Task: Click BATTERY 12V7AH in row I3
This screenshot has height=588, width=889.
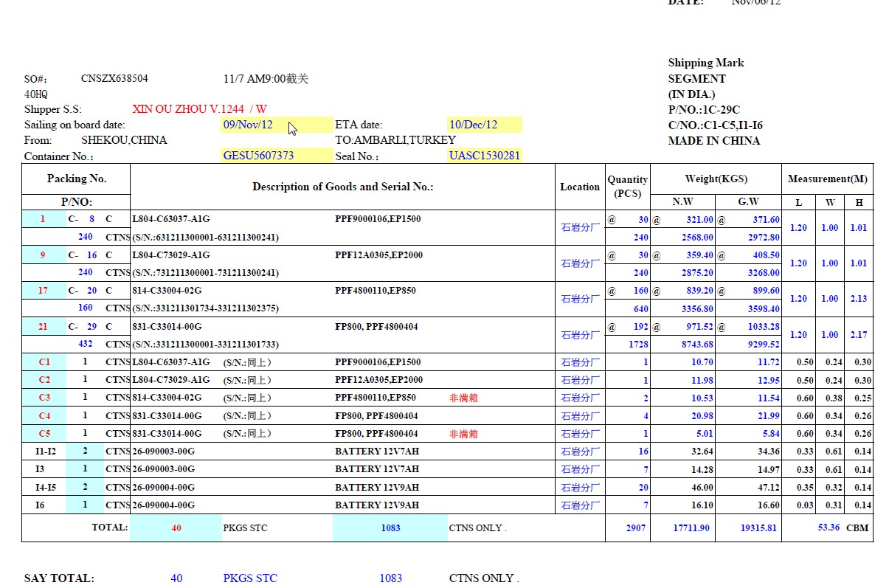Action: click(x=377, y=469)
